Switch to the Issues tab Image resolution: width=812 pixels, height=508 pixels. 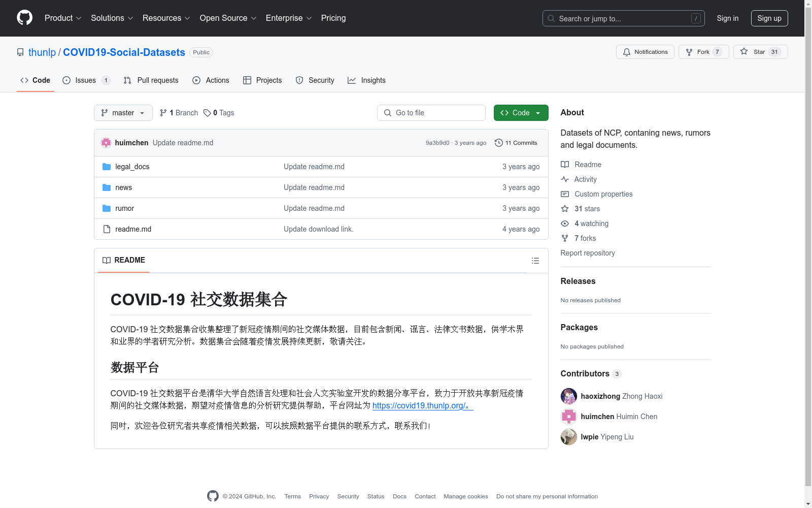click(x=86, y=80)
